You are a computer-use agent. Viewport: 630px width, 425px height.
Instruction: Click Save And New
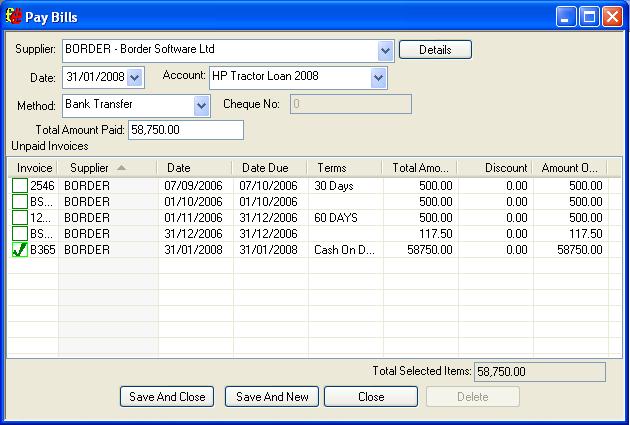[272, 396]
